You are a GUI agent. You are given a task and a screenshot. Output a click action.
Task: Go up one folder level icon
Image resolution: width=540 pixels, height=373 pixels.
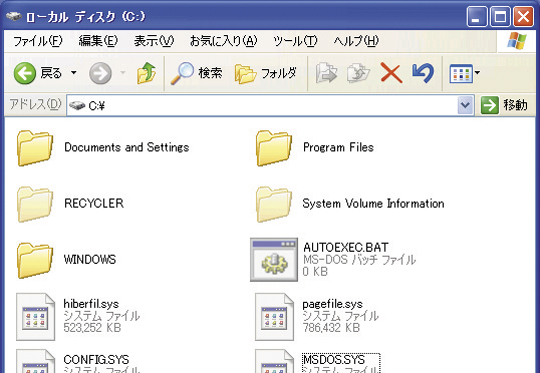tap(146, 73)
